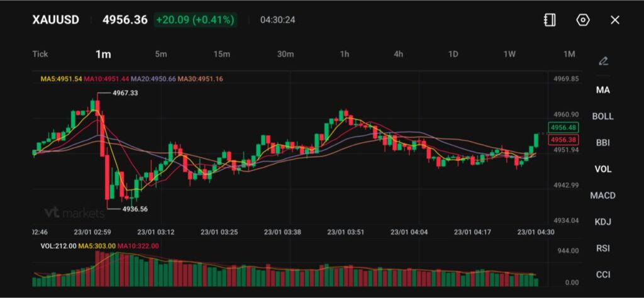Click the 4967.33 high price marker
This screenshot has width=644, height=298.
[x=125, y=93]
